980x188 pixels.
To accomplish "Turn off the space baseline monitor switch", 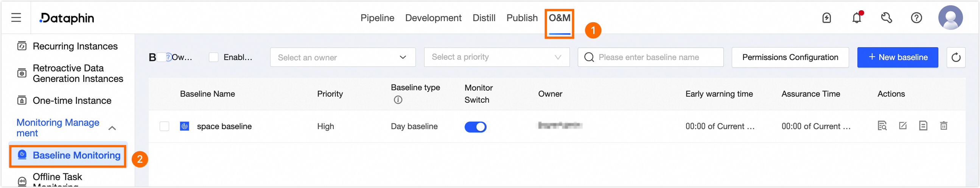I will coord(475,126).
